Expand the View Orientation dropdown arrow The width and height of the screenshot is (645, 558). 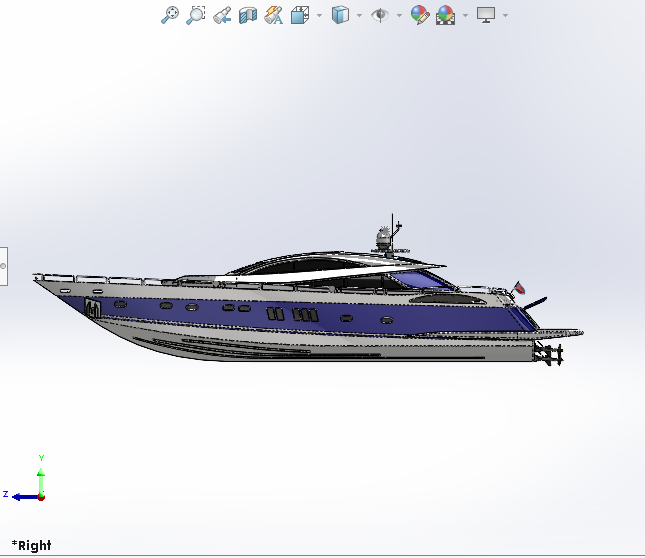coord(319,15)
